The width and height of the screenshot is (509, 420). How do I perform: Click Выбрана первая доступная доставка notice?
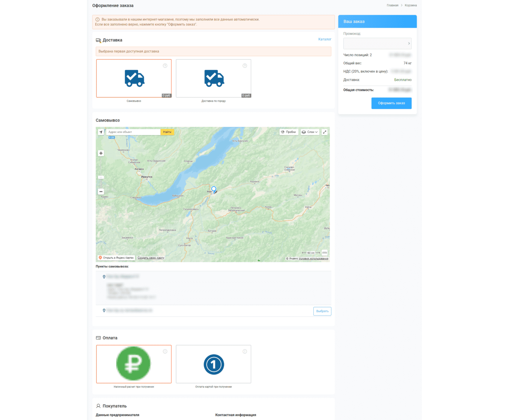coord(214,51)
